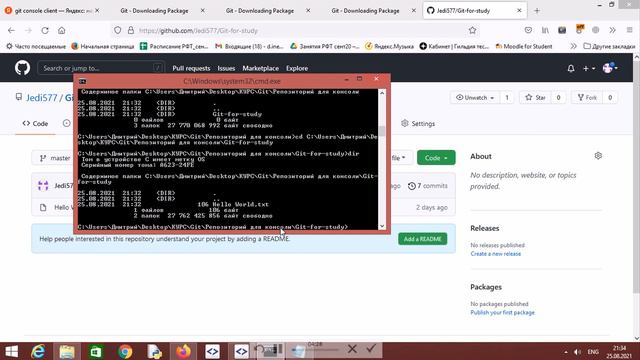Close the Jedi577/Git-for-study tab
The image size is (640, 360).
(519, 11)
